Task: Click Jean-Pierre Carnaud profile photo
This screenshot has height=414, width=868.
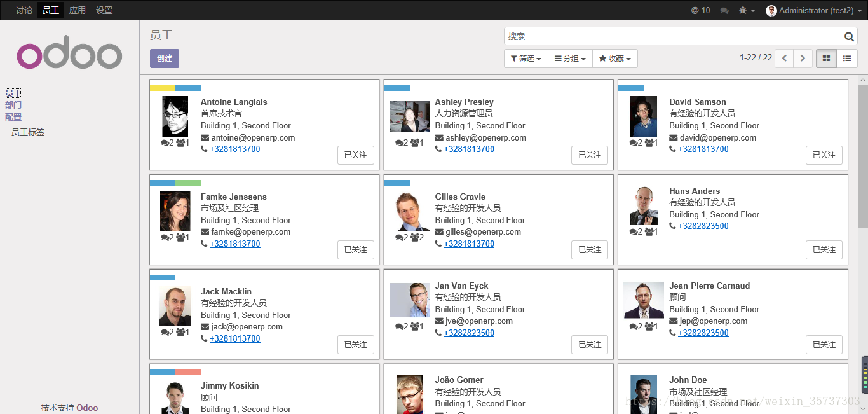Action: pos(644,300)
